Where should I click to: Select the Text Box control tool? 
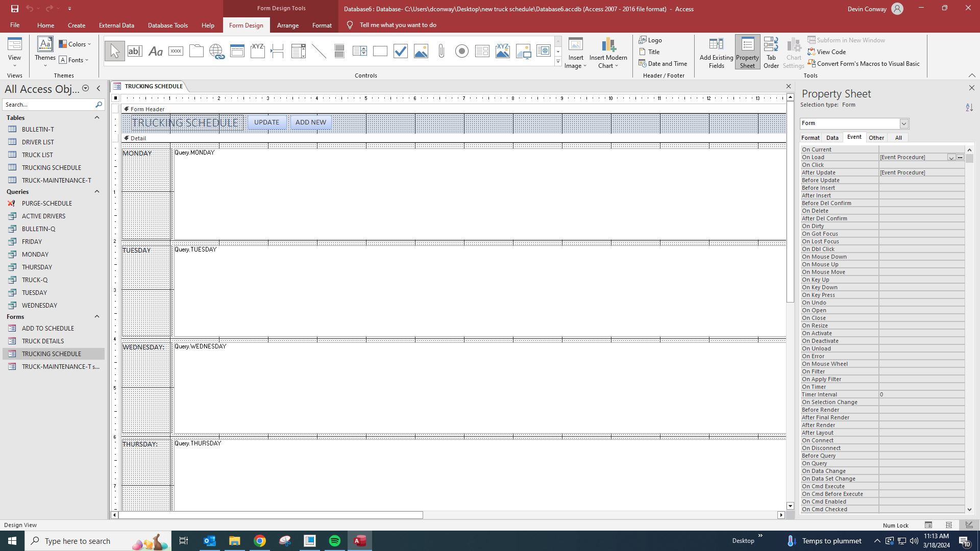coord(135,51)
